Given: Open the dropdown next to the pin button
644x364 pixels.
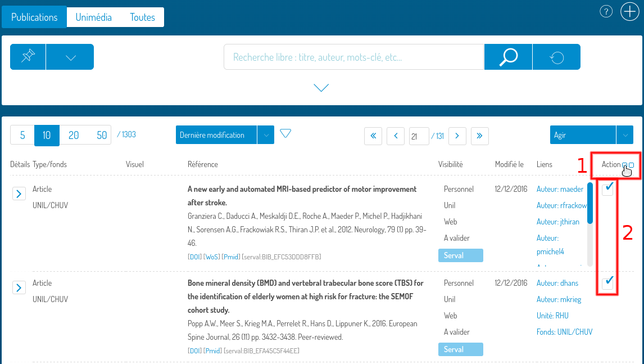Looking at the screenshot, I should [x=70, y=57].
